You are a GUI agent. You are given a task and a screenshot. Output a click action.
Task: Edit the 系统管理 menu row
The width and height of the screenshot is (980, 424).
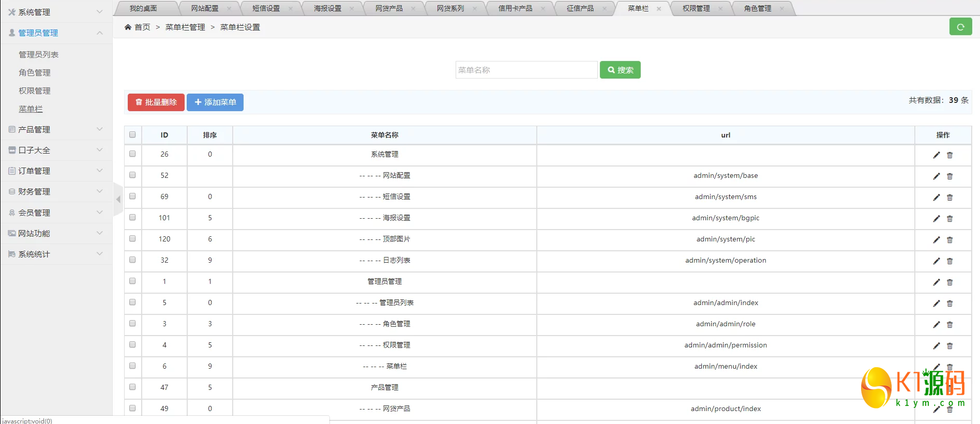pyautogui.click(x=936, y=155)
